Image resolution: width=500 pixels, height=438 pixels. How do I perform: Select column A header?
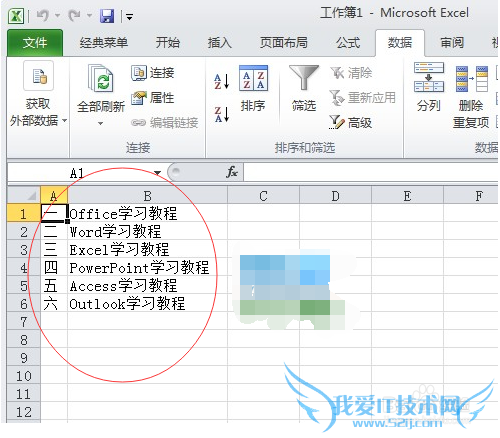54,196
